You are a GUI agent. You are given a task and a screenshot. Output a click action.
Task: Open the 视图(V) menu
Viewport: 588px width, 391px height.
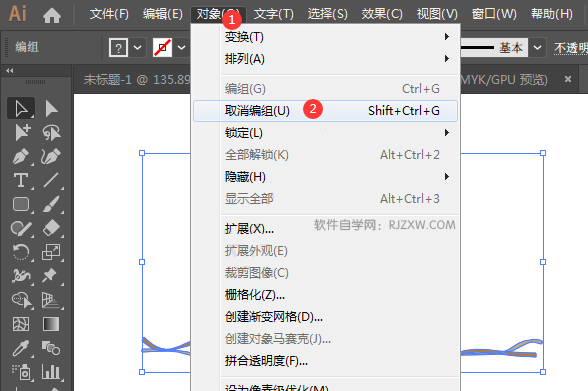click(x=437, y=14)
